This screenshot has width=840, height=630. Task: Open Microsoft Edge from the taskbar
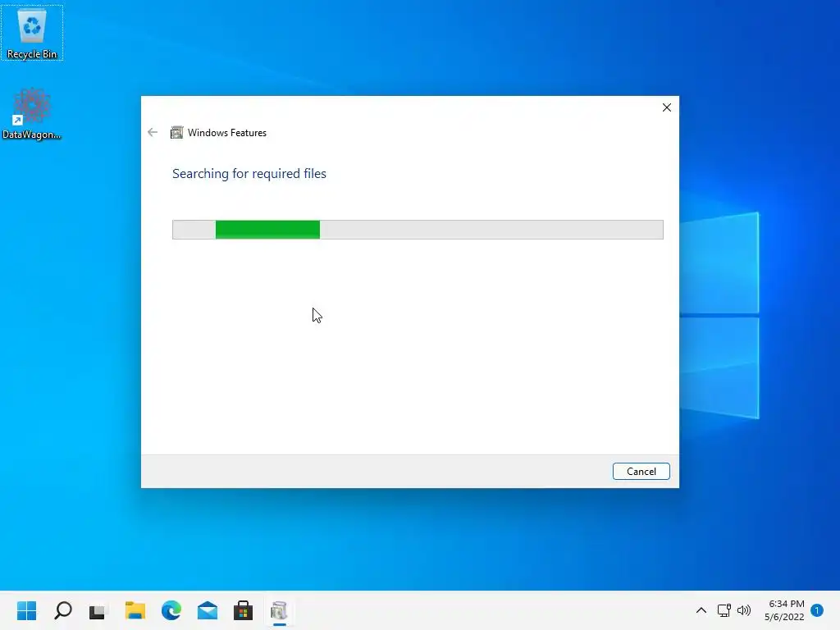(171, 610)
